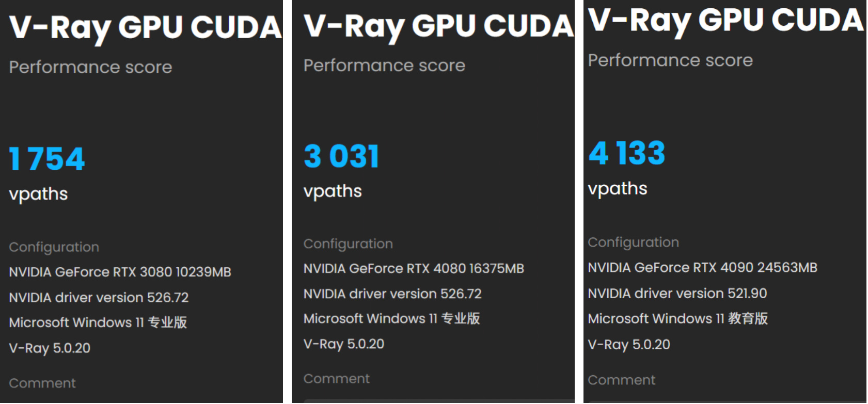
Task: Click driver version 526.72 under RTX 3080
Action: click(x=99, y=297)
